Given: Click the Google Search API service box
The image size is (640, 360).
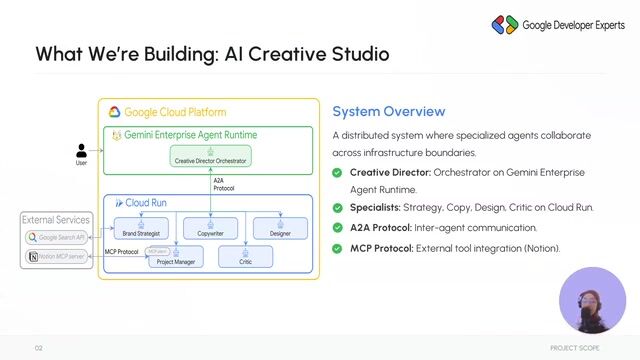Looking at the screenshot, I should coord(57,237).
